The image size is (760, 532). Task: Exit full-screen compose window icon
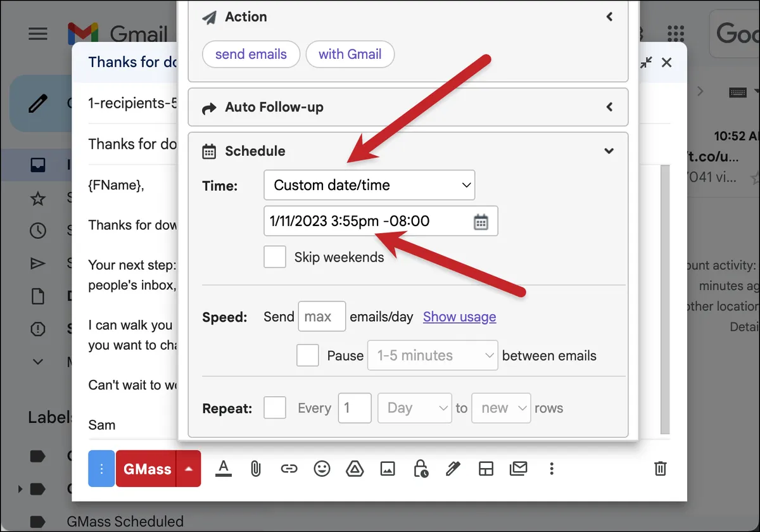point(645,62)
